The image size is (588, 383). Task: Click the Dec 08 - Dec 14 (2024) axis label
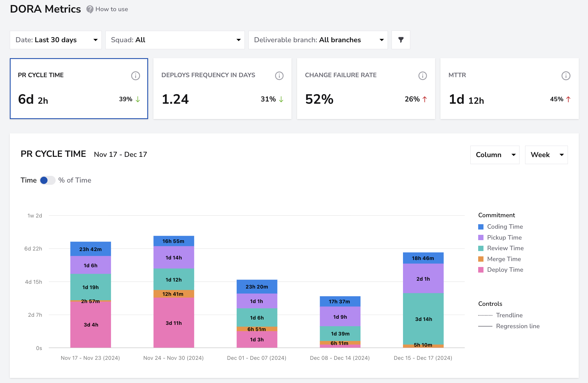pyautogui.click(x=340, y=358)
